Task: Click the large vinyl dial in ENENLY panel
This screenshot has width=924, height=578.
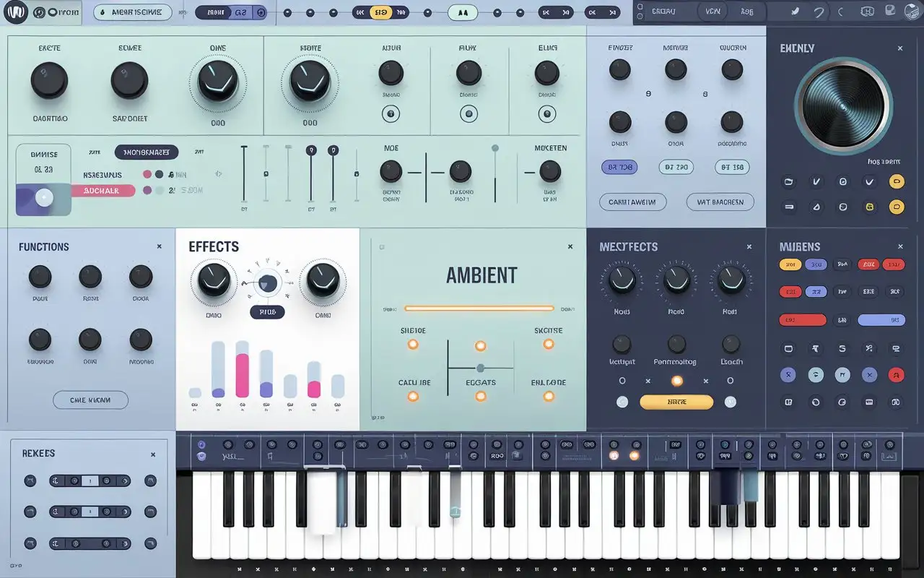Action: pos(843,107)
